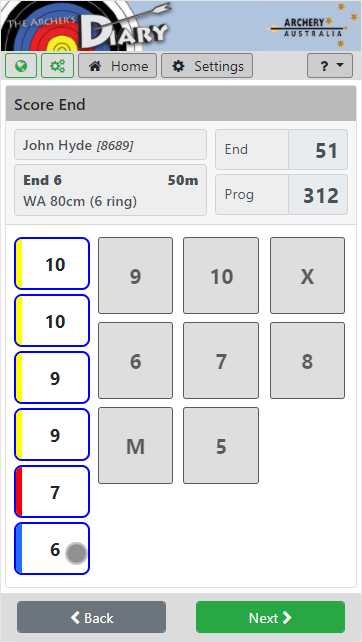Select the first arrow slot showing 10

point(52,264)
